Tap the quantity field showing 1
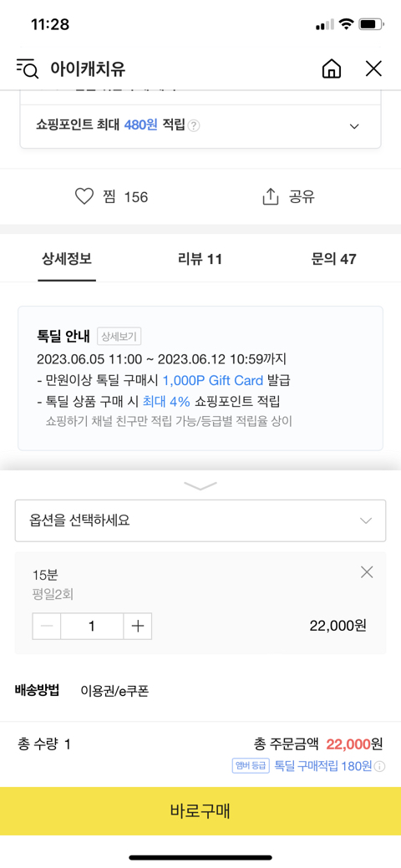Screen dimensions: 401x868 pyautogui.click(x=92, y=626)
